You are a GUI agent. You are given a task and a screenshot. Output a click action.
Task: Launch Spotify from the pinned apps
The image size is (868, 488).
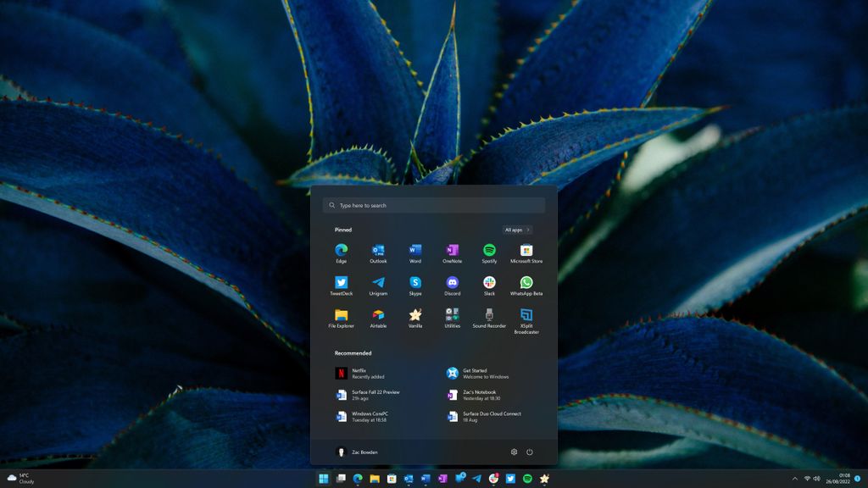(488, 252)
